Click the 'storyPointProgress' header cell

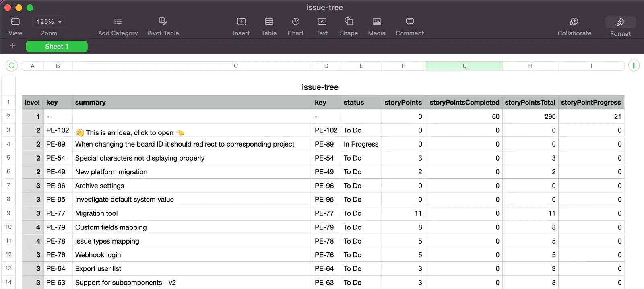click(x=591, y=102)
